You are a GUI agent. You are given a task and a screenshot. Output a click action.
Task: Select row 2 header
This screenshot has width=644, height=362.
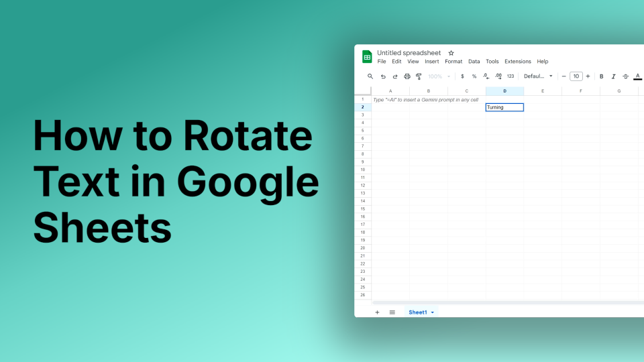pyautogui.click(x=363, y=107)
